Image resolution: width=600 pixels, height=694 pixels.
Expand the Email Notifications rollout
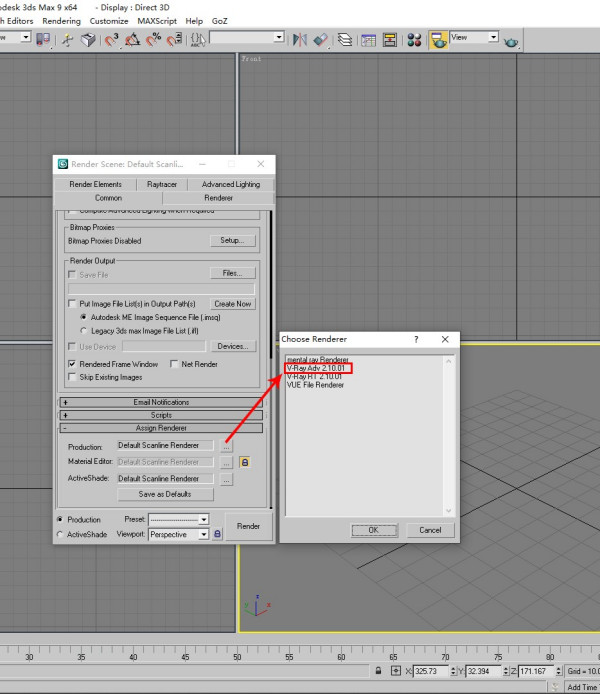coord(161,402)
